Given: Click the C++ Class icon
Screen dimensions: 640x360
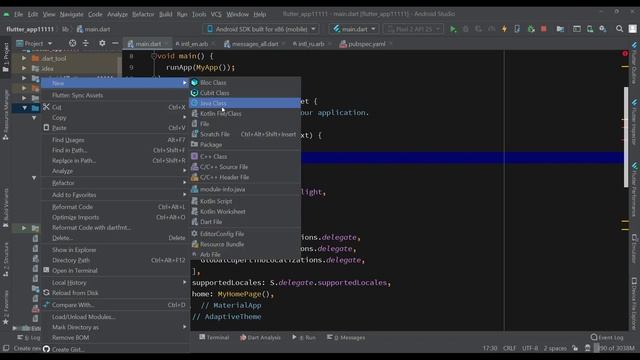Looking at the screenshot, I should pos(195,156).
